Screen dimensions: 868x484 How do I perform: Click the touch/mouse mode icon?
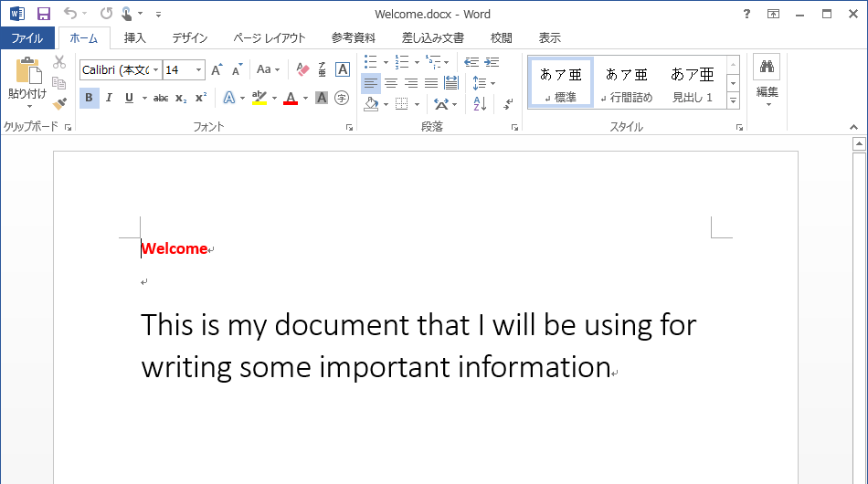(x=127, y=14)
